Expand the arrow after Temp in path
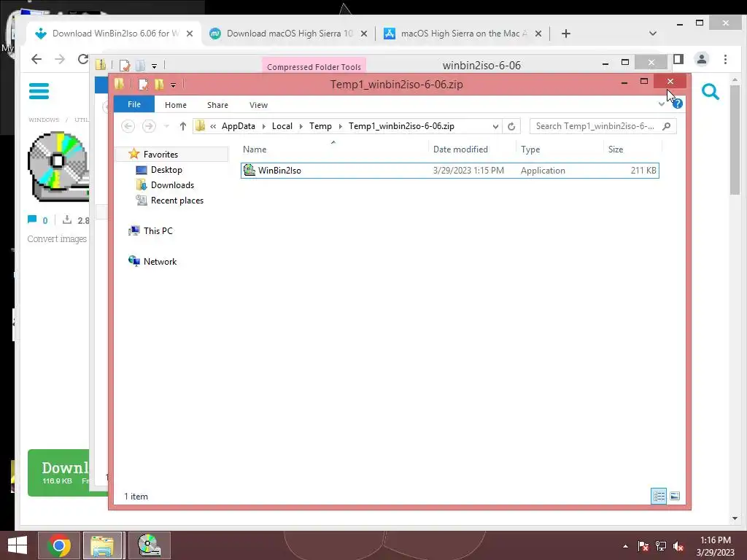Viewport: 747px width, 560px height. [x=340, y=126]
